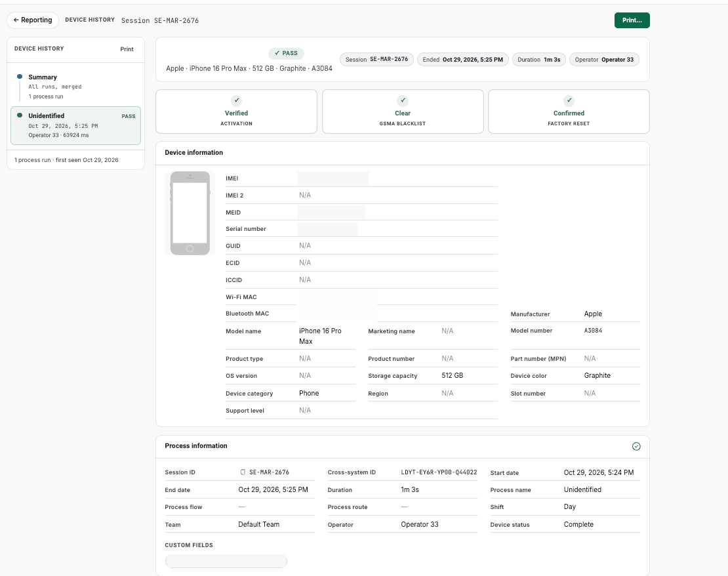Select the Summary timeline entry
The width and height of the screenshot is (728, 576).
click(75, 87)
